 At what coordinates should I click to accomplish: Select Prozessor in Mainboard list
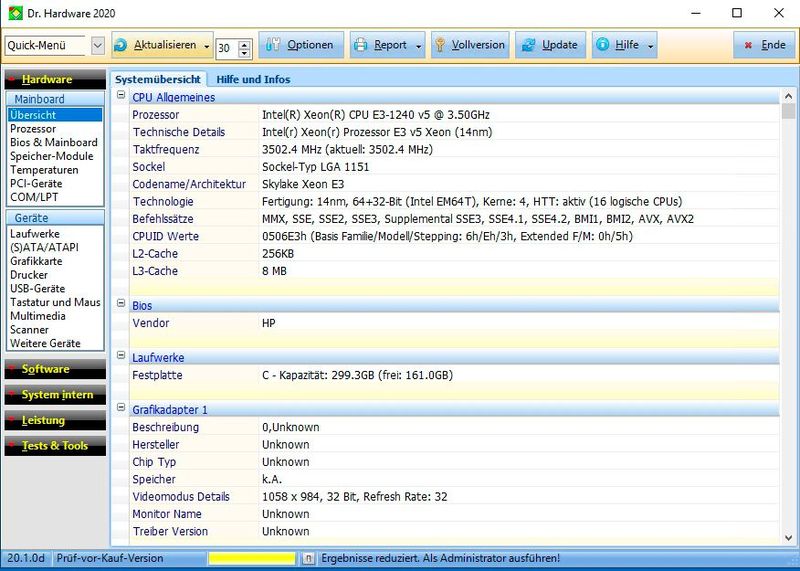point(33,129)
